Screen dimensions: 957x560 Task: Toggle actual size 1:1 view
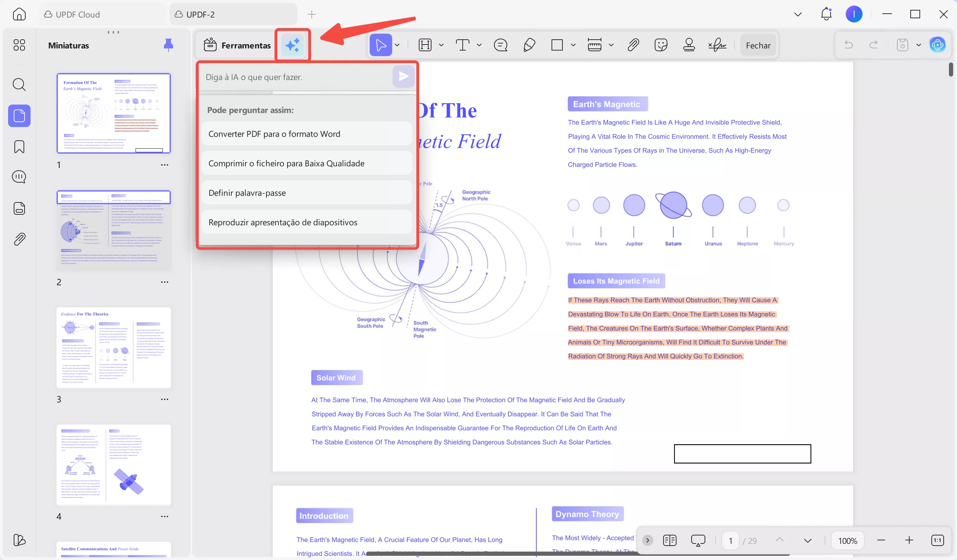(937, 540)
